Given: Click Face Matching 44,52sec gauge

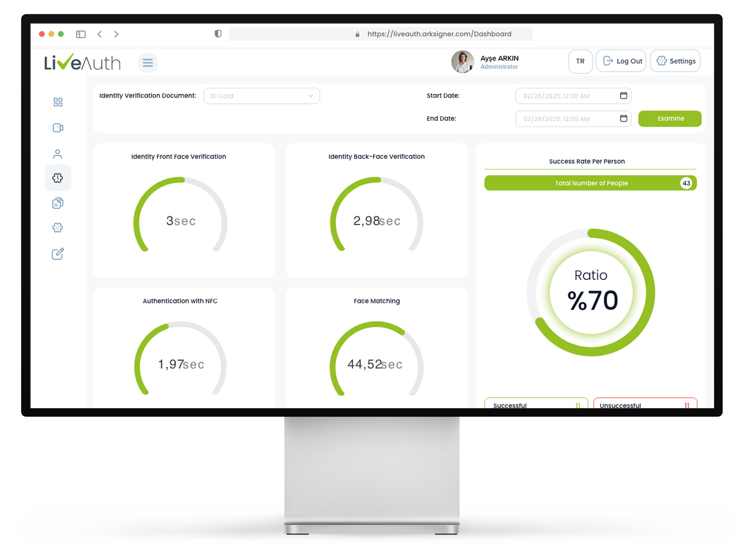Looking at the screenshot, I should pos(377,359).
